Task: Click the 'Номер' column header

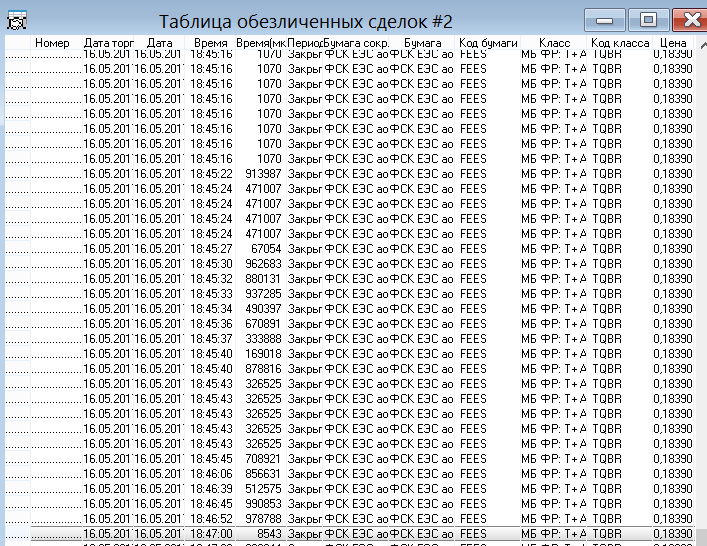Action: pyautogui.click(x=52, y=44)
